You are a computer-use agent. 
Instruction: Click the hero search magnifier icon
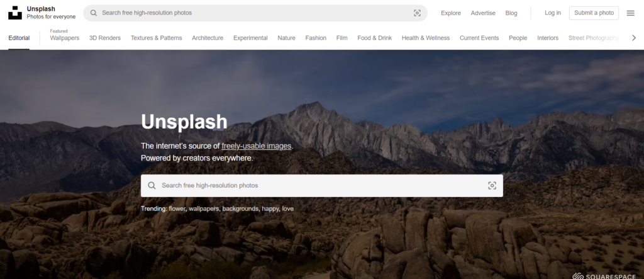tap(152, 186)
